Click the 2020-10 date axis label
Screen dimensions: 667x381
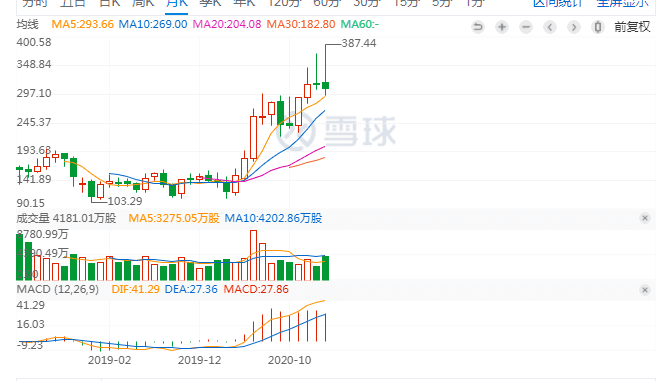[290, 360]
